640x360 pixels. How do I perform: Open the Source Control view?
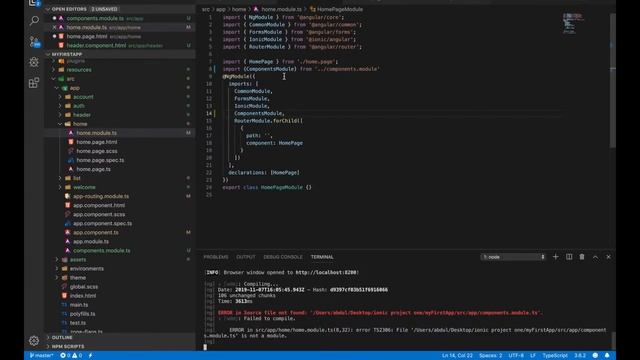click(x=34, y=42)
